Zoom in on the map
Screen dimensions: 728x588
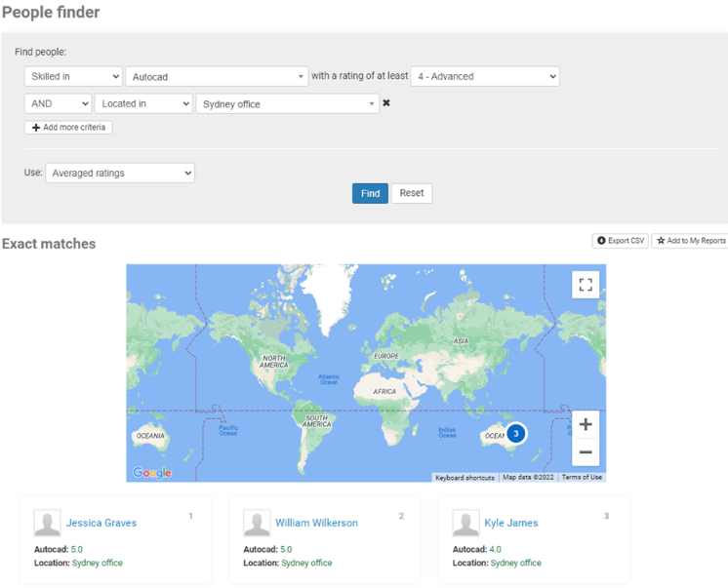tap(586, 424)
